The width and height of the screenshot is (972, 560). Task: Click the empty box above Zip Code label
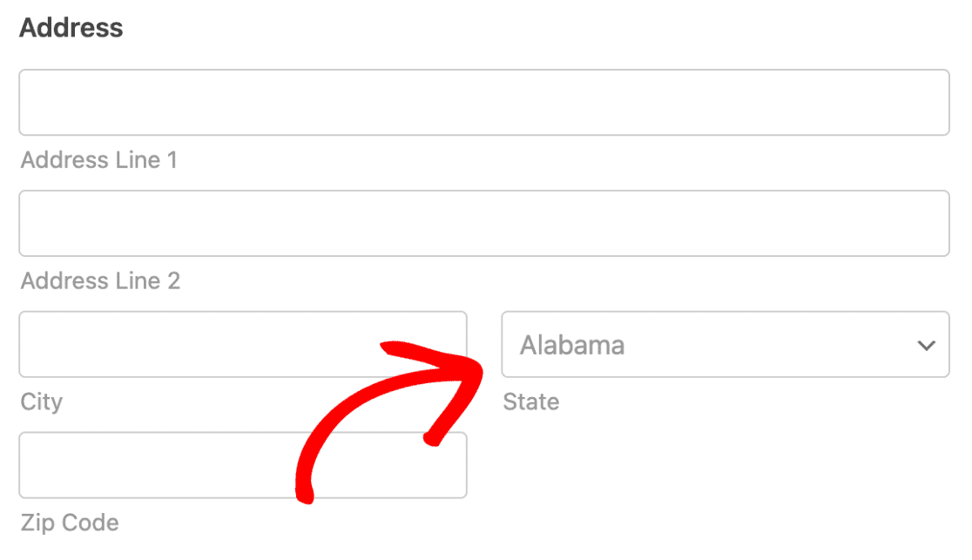click(x=243, y=465)
